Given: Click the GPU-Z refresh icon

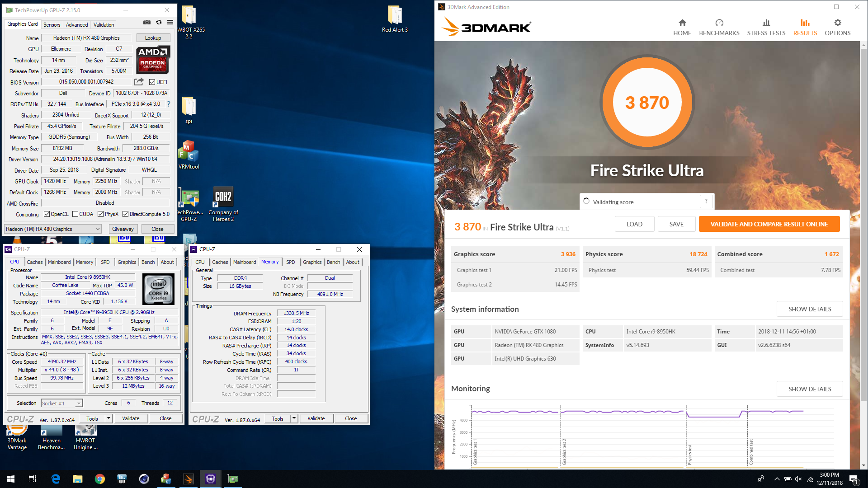Looking at the screenshot, I should click(x=159, y=22).
